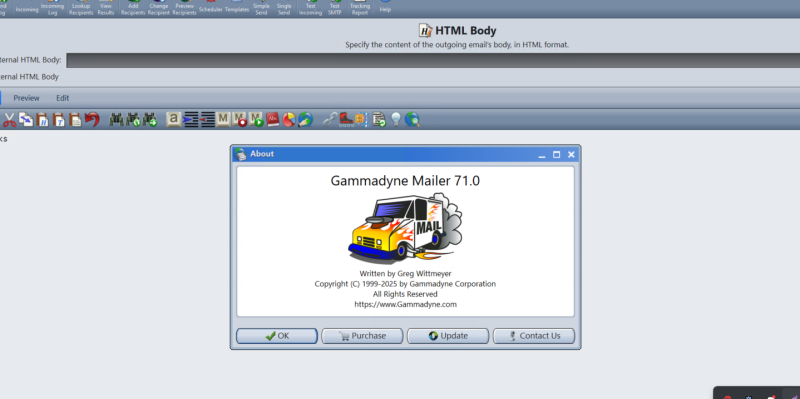Click the copyright 1999-2025 line
Viewport: 800px width, 399px height.
pos(405,284)
